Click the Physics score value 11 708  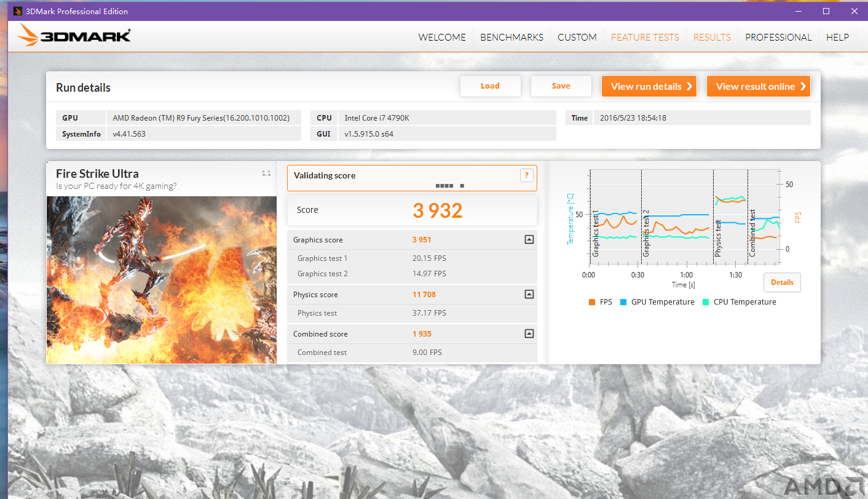pyautogui.click(x=424, y=295)
